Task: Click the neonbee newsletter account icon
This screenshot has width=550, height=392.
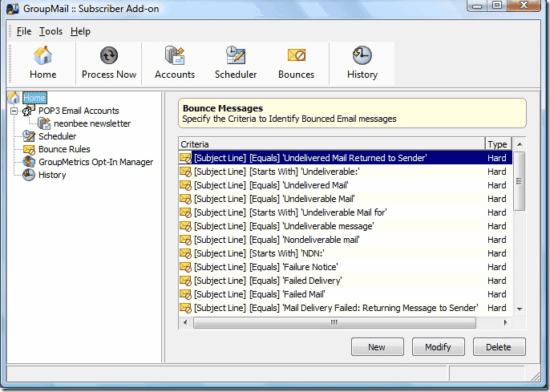Action: click(44, 123)
